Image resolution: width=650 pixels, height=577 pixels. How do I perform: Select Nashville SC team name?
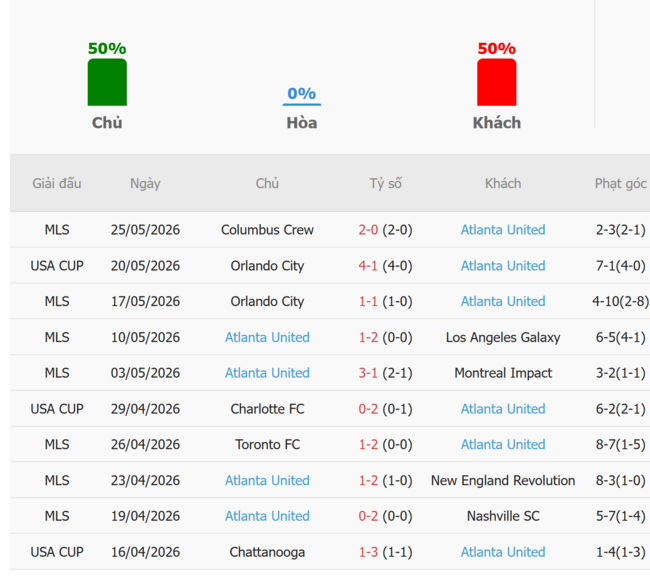click(x=503, y=516)
